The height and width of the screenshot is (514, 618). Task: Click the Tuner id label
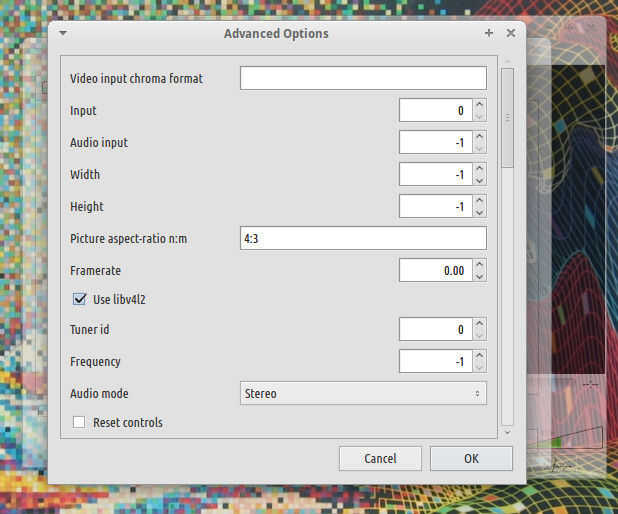(89, 329)
